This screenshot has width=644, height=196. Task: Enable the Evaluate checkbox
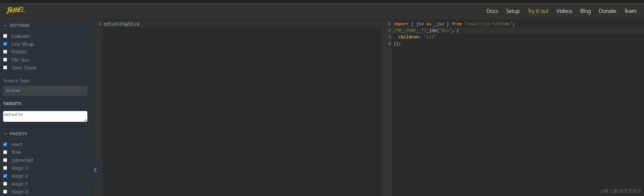(5, 36)
